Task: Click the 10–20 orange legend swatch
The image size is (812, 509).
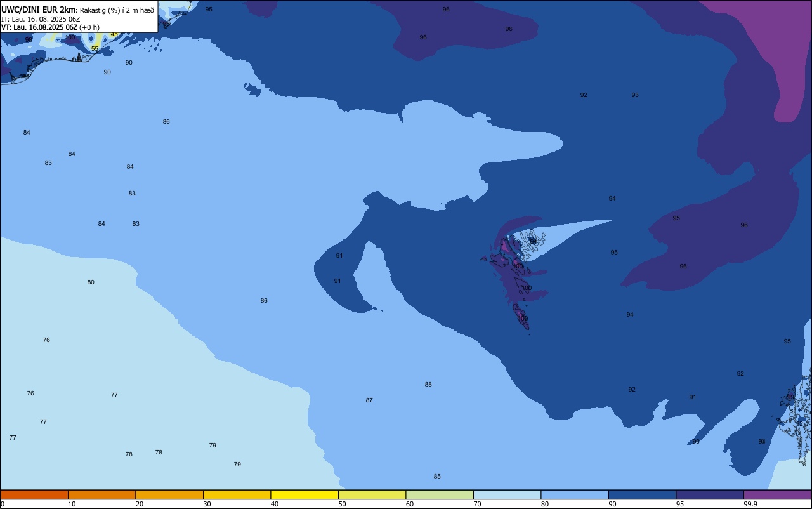Action: (101, 494)
